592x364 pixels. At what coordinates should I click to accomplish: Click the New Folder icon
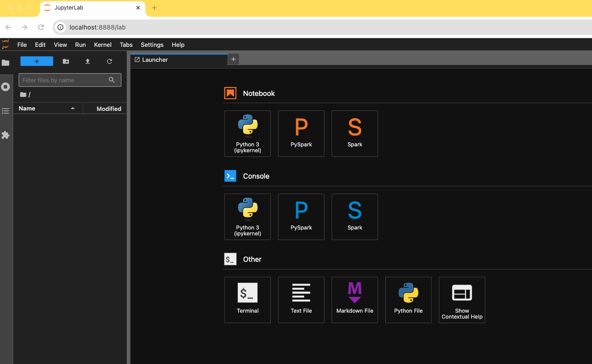click(x=66, y=61)
